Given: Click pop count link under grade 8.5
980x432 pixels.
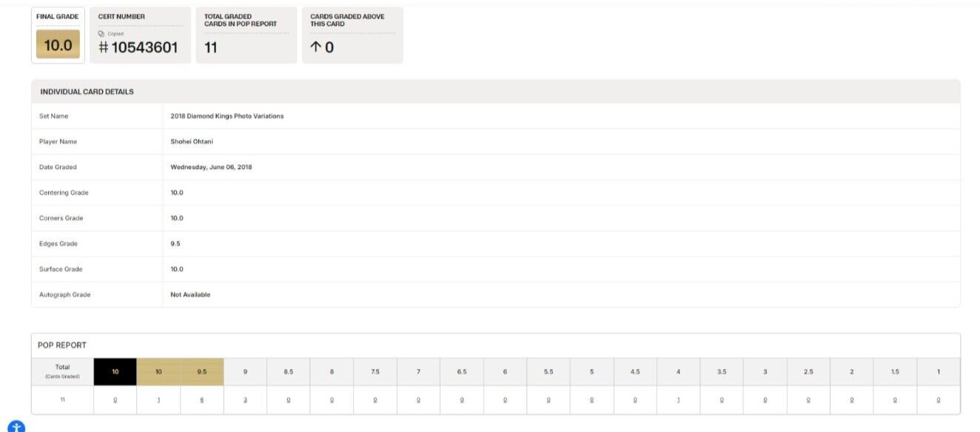Looking at the screenshot, I should [289, 399].
